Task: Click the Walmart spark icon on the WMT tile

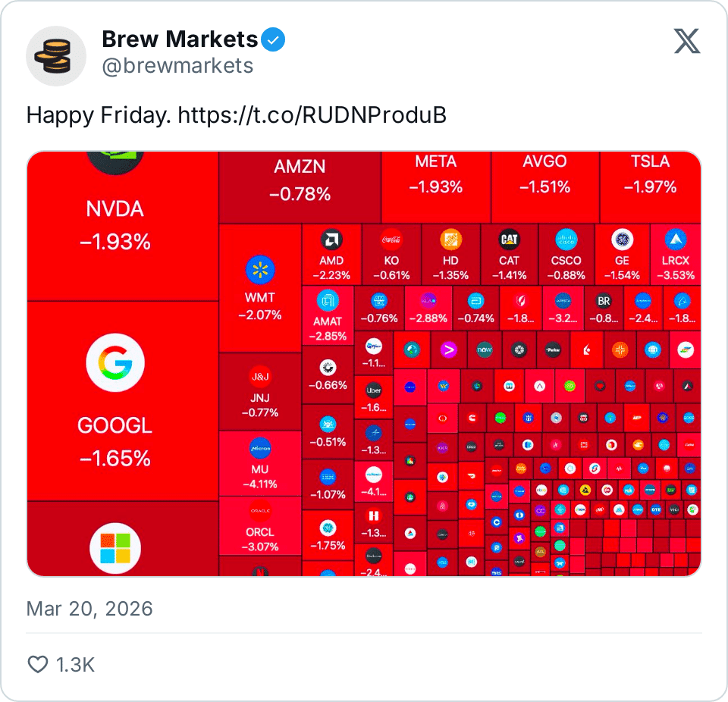Action: tap(260, 271)
